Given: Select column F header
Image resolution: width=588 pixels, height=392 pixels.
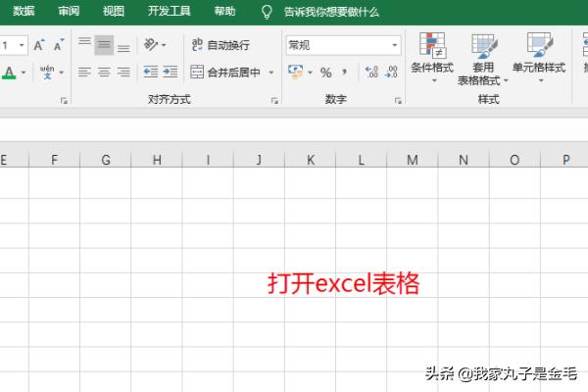Looking at the screenshot, I should coord(54,160).
